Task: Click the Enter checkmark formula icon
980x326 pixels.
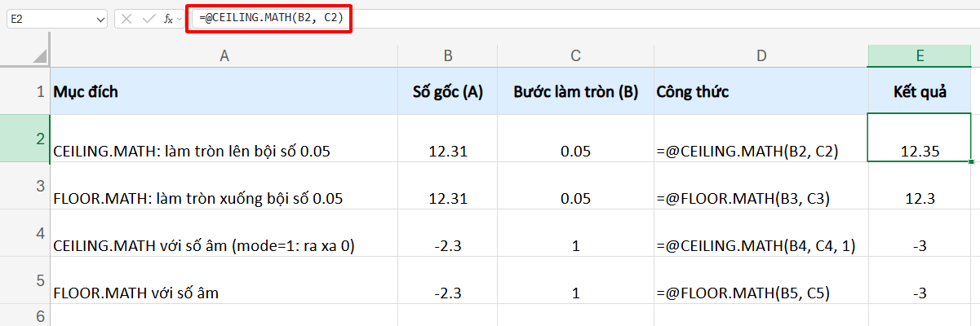Action: tap(148, 18)
